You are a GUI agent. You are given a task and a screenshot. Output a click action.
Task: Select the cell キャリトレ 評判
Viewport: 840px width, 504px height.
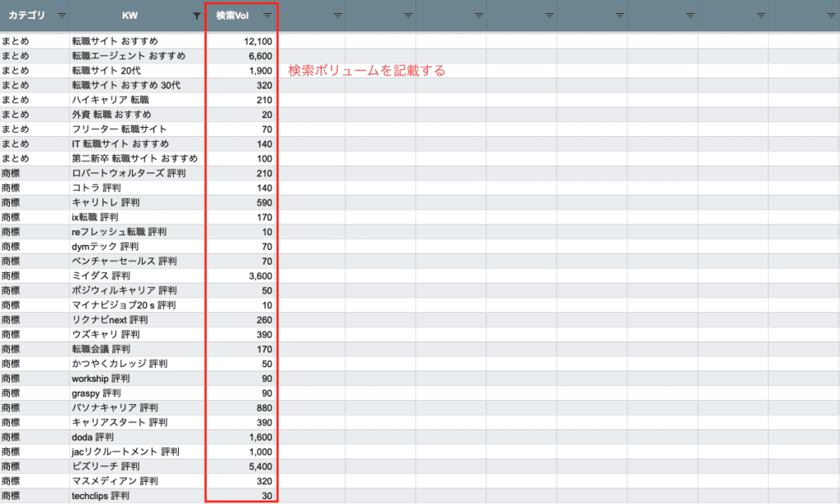click(x=137, y=202)
